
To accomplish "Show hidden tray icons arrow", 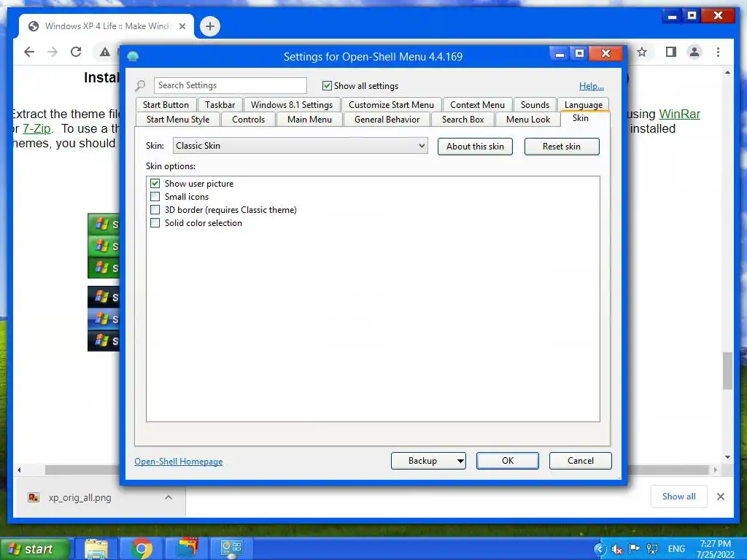I will point(600,549).
